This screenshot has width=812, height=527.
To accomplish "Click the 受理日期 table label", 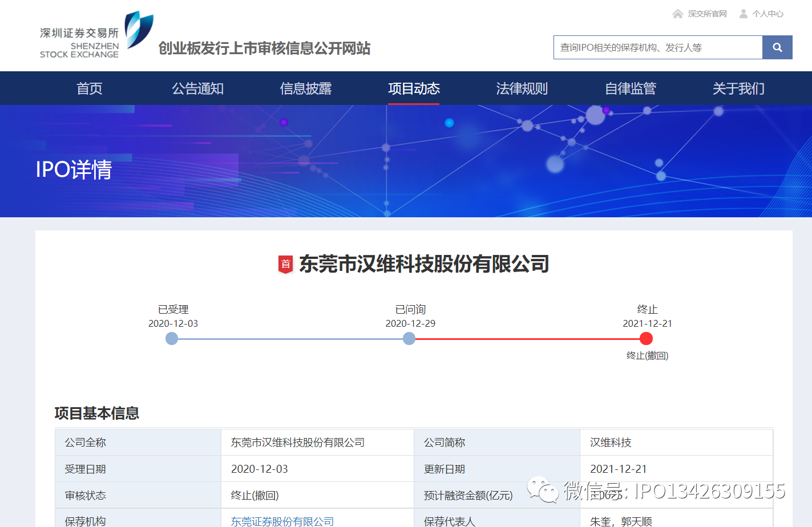I will click(86, 469).
